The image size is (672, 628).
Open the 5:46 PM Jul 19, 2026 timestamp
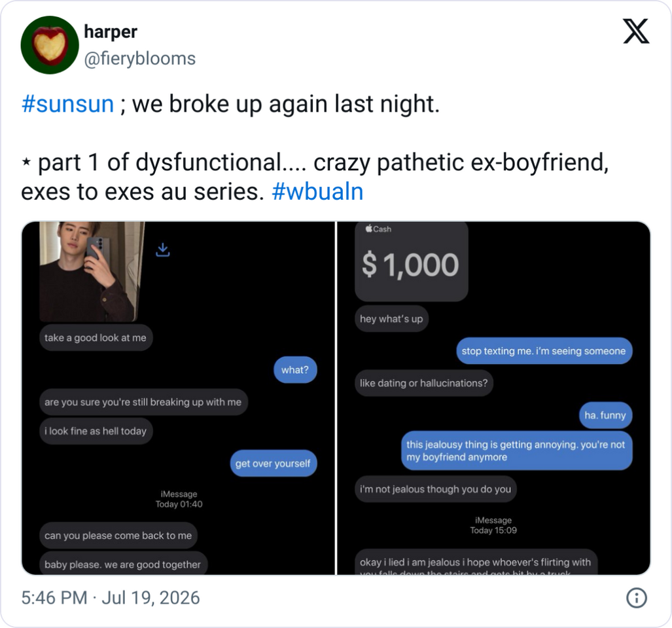point(111,597)
